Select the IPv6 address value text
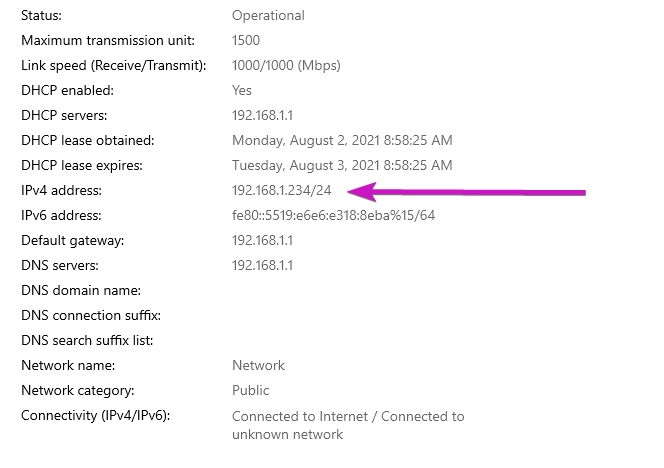Viewport: 664px width, 468px height. (333, 216)
